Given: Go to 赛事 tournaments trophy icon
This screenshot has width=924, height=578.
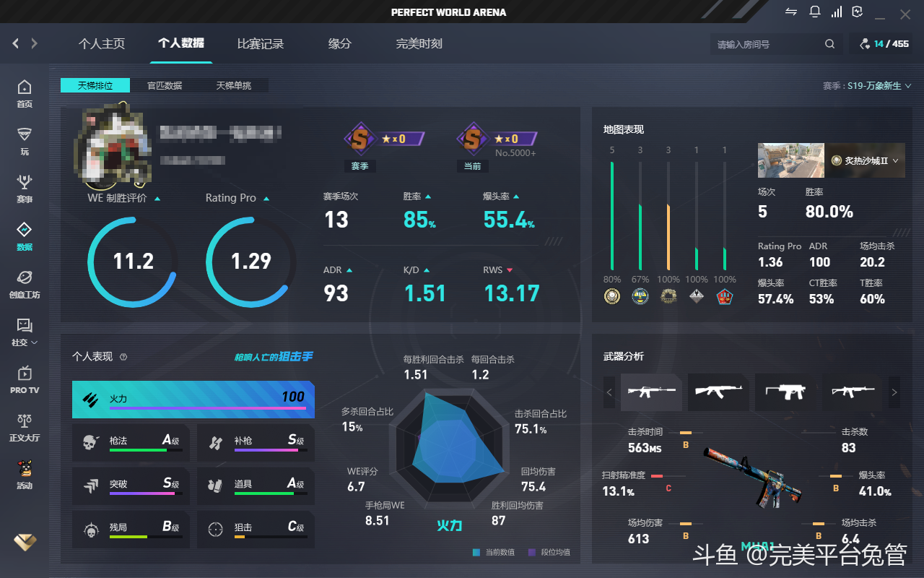Looking at the screenshot, I should coord(25,188).
